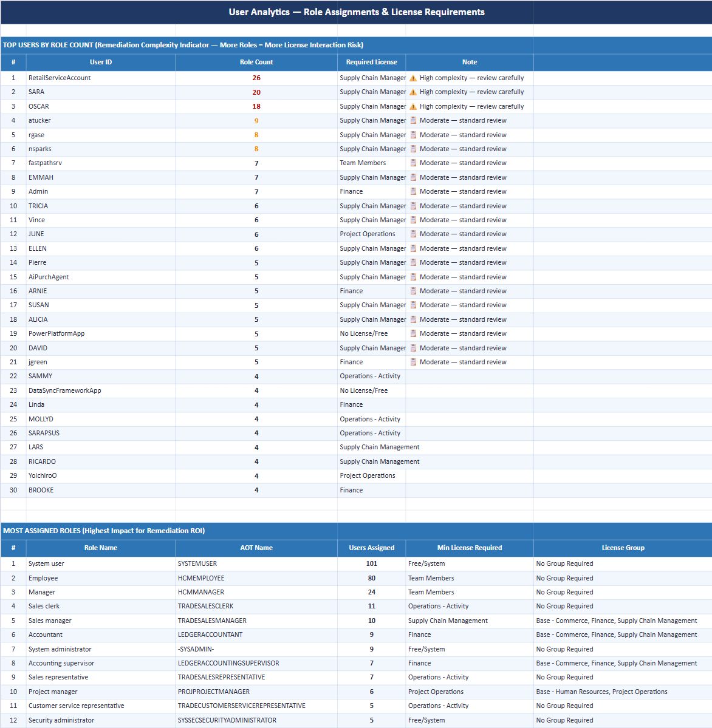Select the Sales manager role name cell
This screenshot has width=712, height=728.
coord(50,621)
